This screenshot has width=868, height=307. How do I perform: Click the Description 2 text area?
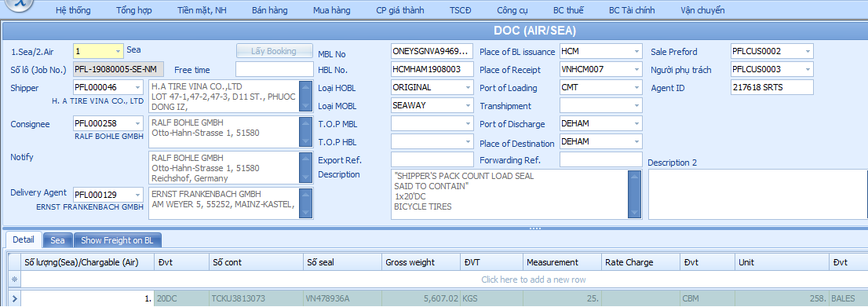click(x=758, y=195)
